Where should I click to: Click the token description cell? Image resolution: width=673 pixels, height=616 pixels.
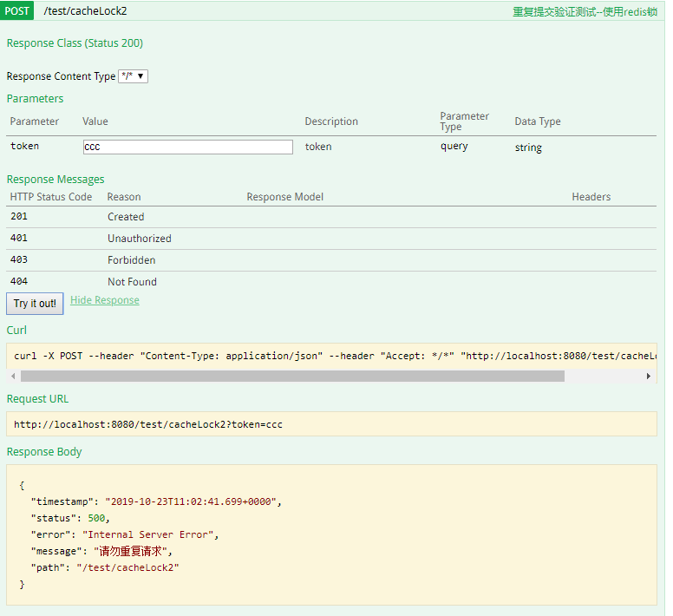click(x=318, y=147)
